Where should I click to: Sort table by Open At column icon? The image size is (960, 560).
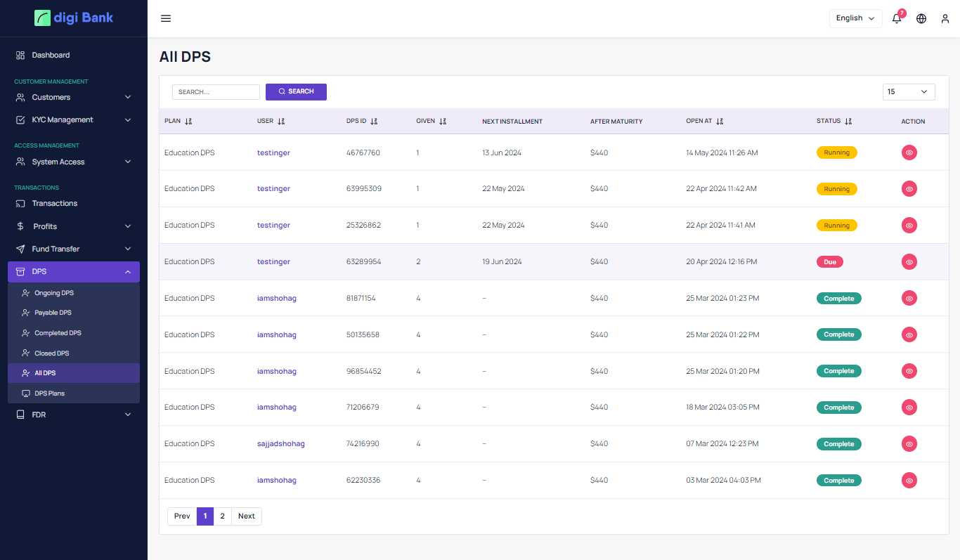click(720, 122)
